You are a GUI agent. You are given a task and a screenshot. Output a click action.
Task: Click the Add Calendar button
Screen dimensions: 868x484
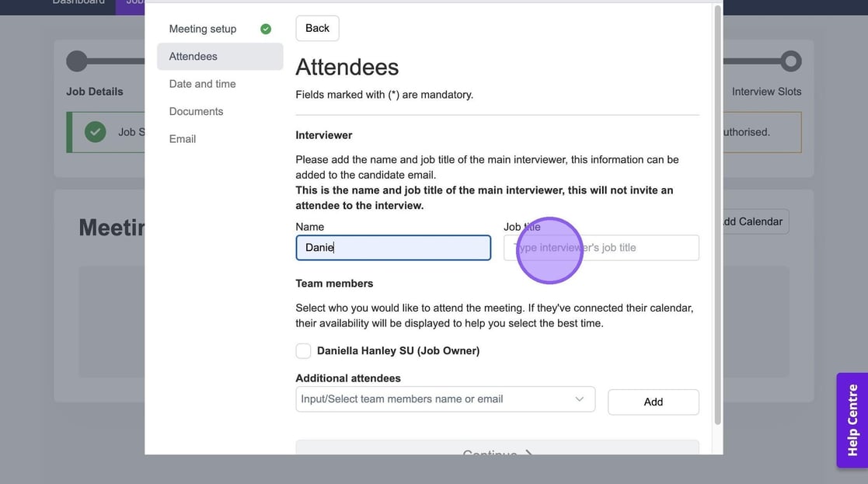point(751,221)
